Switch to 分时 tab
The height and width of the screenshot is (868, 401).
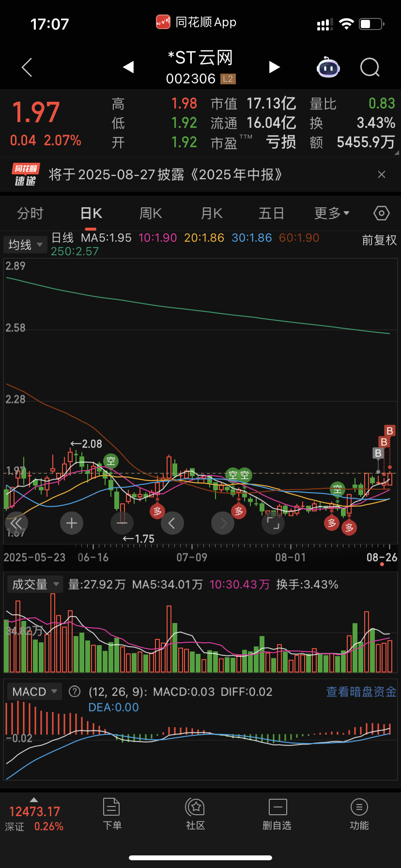point(31,214)
